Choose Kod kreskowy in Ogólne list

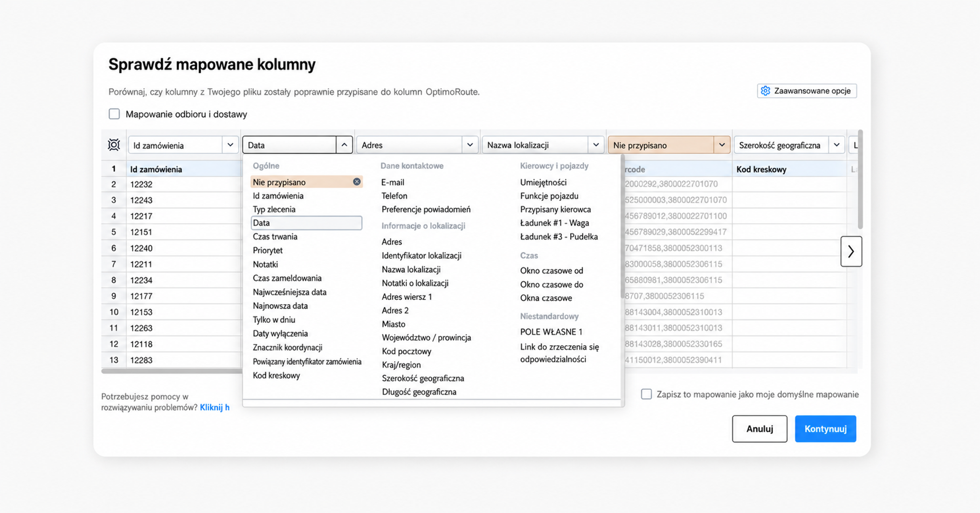pos(276,376)
